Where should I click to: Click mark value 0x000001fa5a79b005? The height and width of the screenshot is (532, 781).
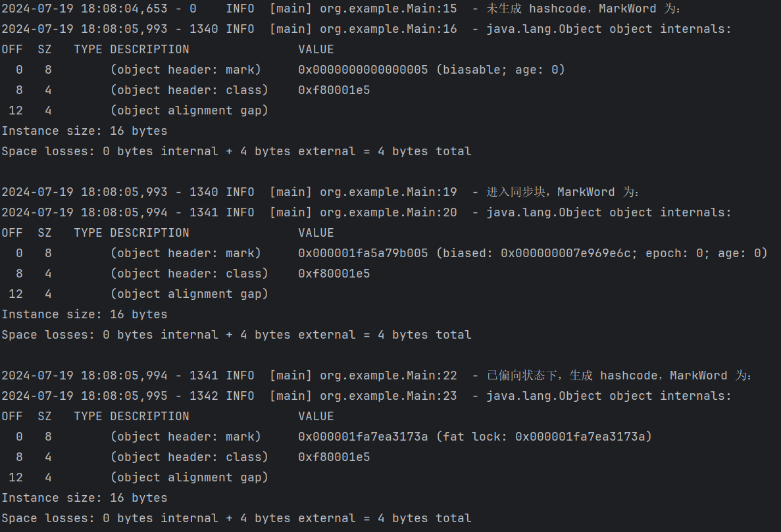(363, 253)
